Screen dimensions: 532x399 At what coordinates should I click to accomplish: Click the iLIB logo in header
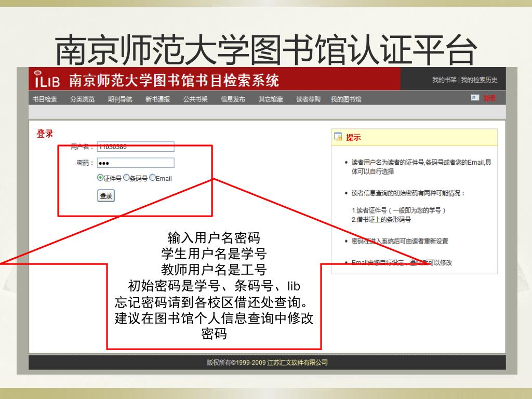[47, 79]
